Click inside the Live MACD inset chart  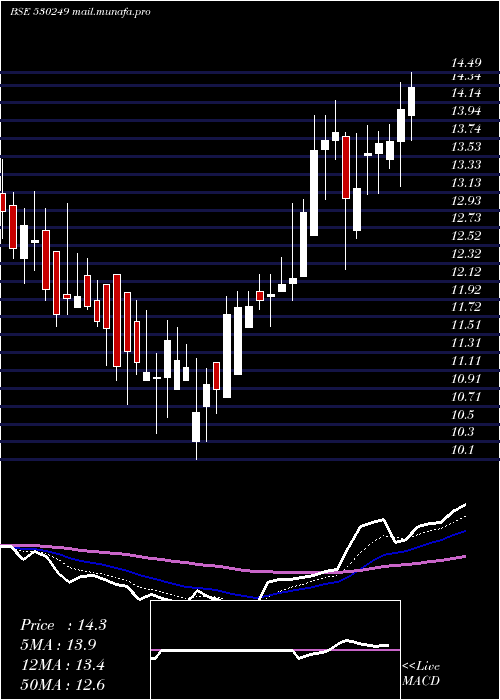(x=275, y=650)
